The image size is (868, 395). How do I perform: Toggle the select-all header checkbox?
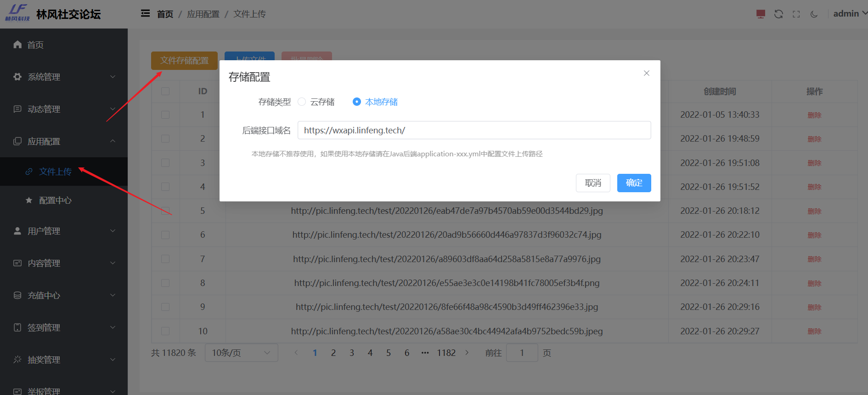[165, 91]
